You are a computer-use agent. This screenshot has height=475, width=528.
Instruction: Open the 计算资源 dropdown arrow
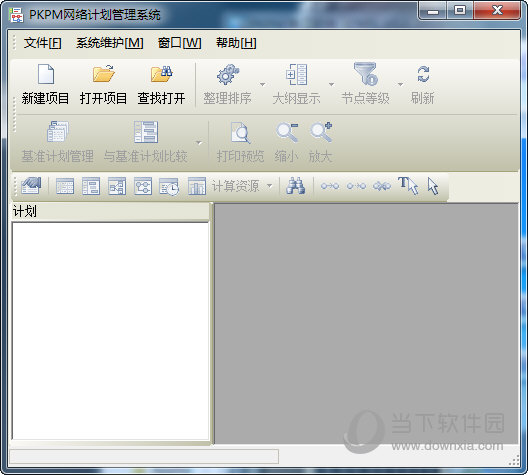[269, 185]
